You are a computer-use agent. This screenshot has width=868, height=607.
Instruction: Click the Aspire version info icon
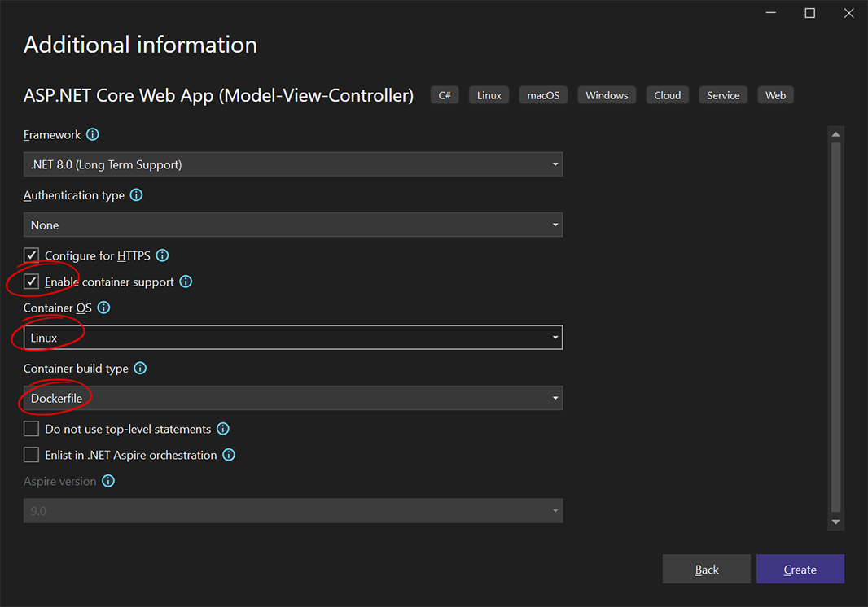108,481
